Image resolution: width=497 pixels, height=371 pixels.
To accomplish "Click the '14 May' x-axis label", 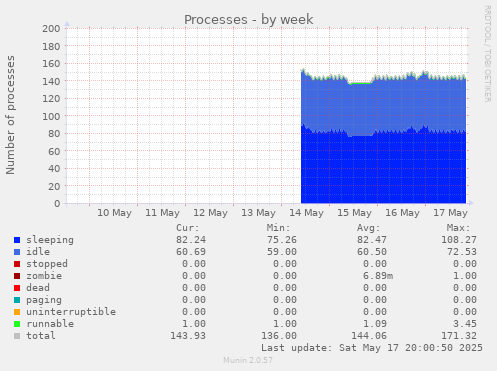I will [x=306, y=213].
